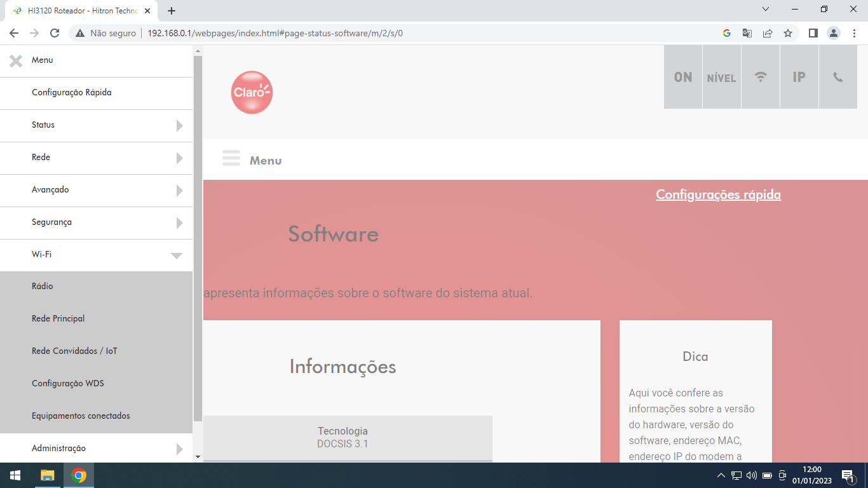Open the volume speaker icon in the tray
The height and width of the screenshot is (488, 868).
tap(752, 475)
